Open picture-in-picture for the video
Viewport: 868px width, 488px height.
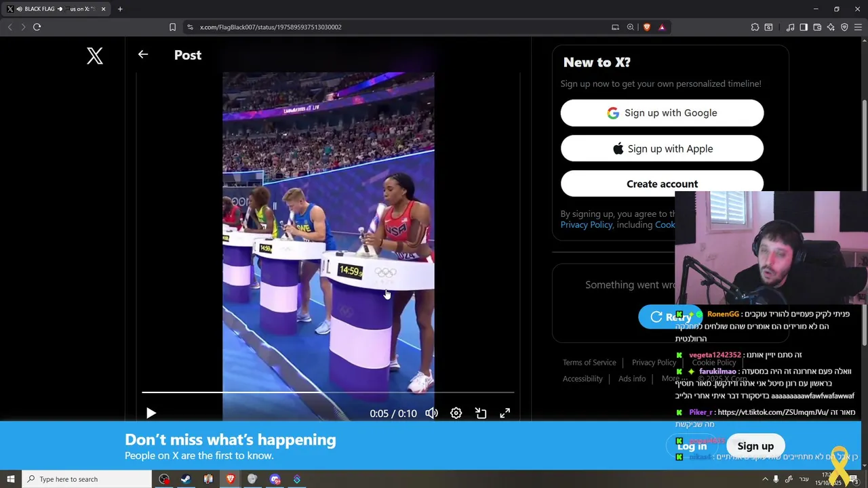coord(481,413)
